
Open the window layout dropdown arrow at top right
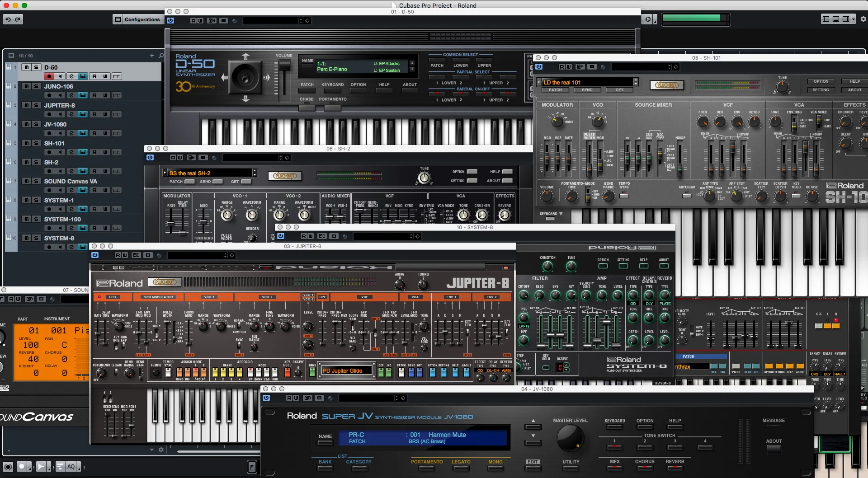(853, 19)
